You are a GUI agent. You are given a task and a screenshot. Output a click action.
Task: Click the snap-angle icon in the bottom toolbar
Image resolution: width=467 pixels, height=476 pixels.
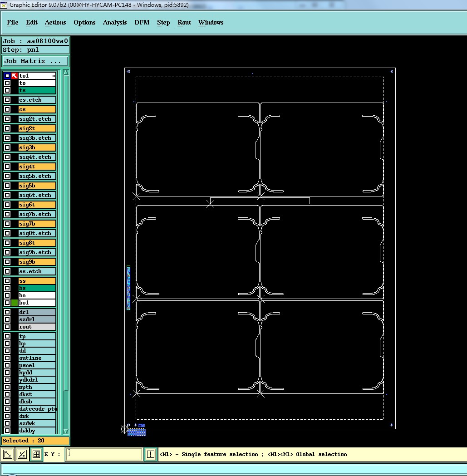tap(22, 454)
